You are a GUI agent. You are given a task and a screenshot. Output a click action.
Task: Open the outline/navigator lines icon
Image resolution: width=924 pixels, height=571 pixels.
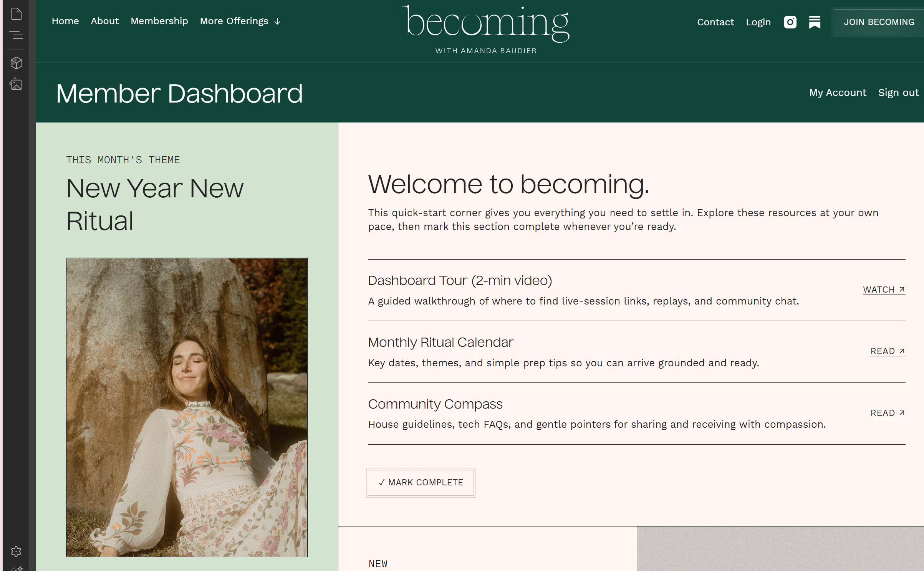click(x=16, y=35)
